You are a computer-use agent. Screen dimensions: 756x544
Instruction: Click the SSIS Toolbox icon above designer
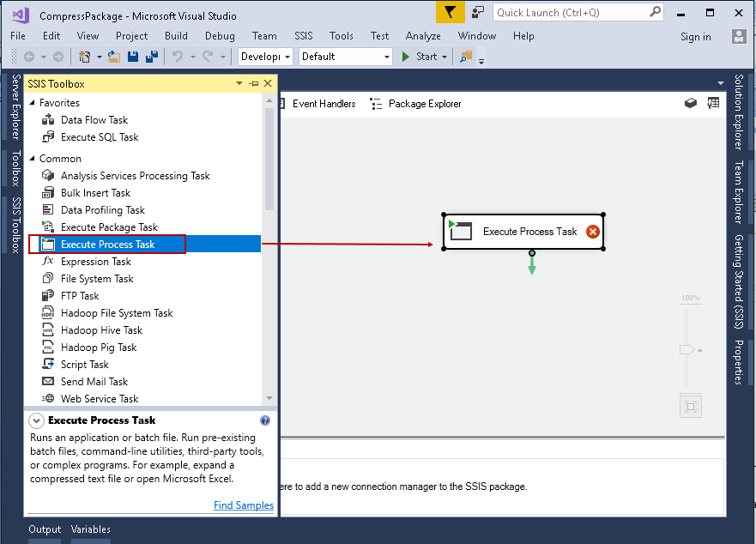pyautogui.click(x=691, y=103)
